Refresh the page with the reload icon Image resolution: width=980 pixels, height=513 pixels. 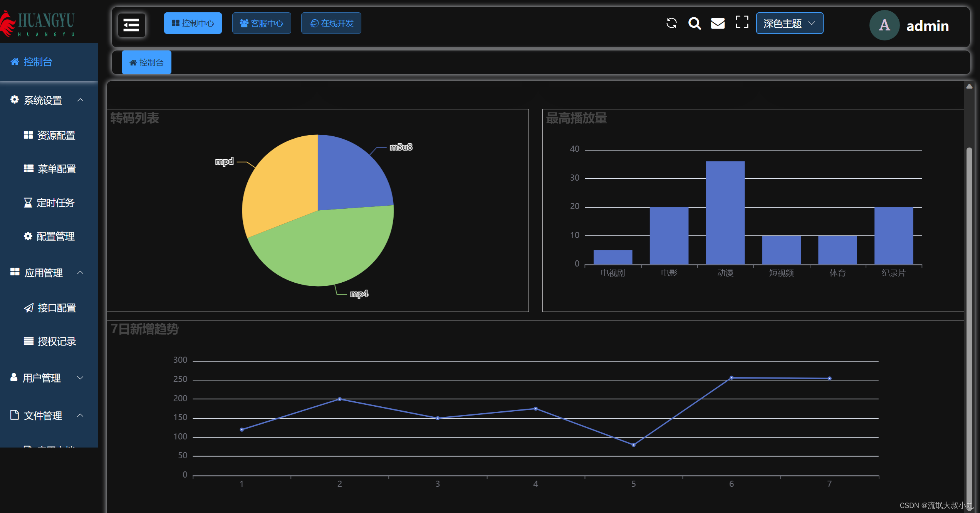[x=672, y=23]
